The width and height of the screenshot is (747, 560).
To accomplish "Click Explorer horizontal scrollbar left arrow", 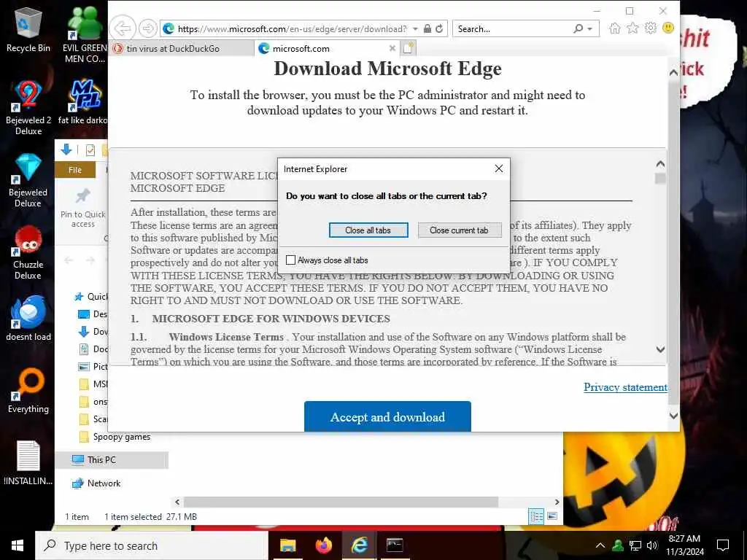I will [177, 502].
